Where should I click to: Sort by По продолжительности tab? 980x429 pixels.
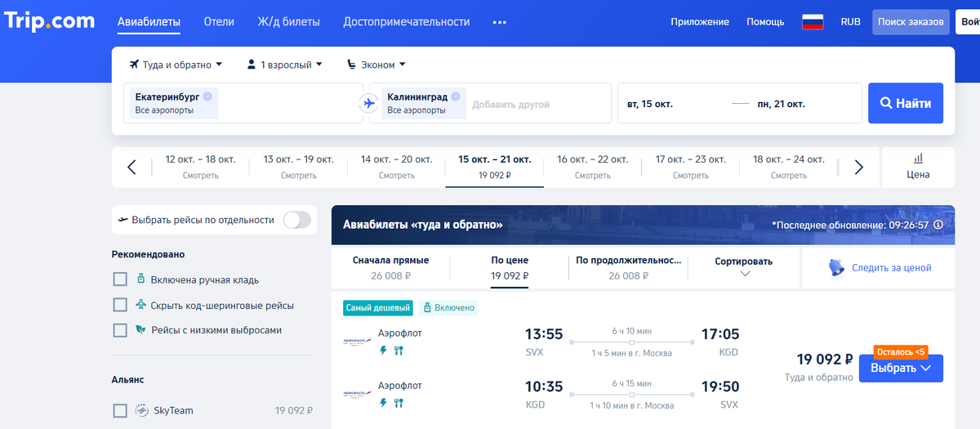click(x=628, y=268)
